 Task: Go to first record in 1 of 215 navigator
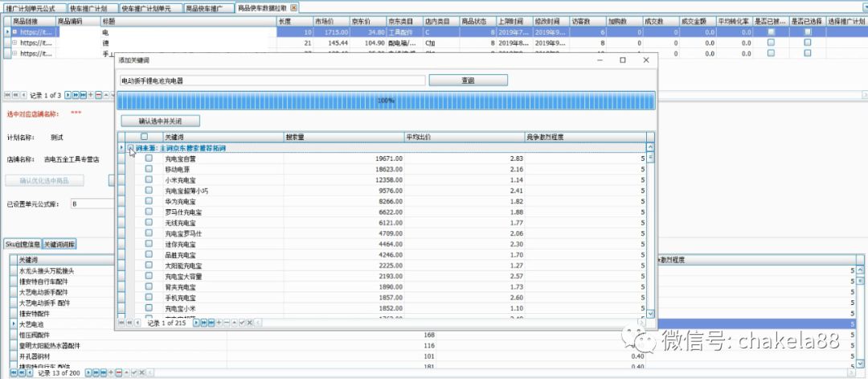[121, 323]
